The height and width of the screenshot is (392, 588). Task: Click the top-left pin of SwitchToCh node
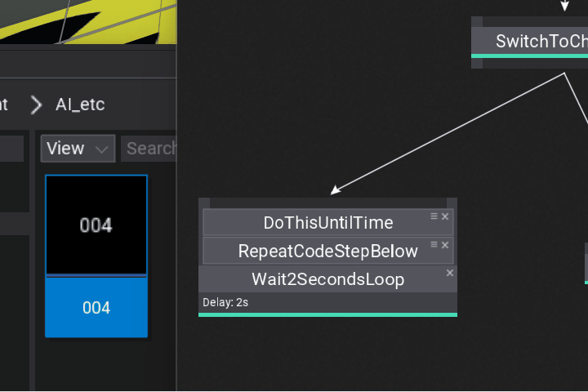pyautogui.click(x=477, y=22)
